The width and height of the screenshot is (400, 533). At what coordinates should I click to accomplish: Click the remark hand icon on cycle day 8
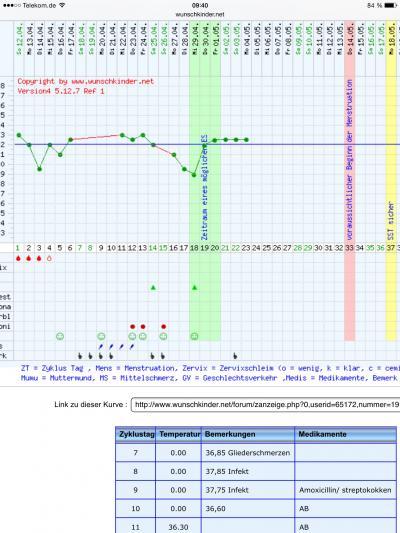point(90,356)
